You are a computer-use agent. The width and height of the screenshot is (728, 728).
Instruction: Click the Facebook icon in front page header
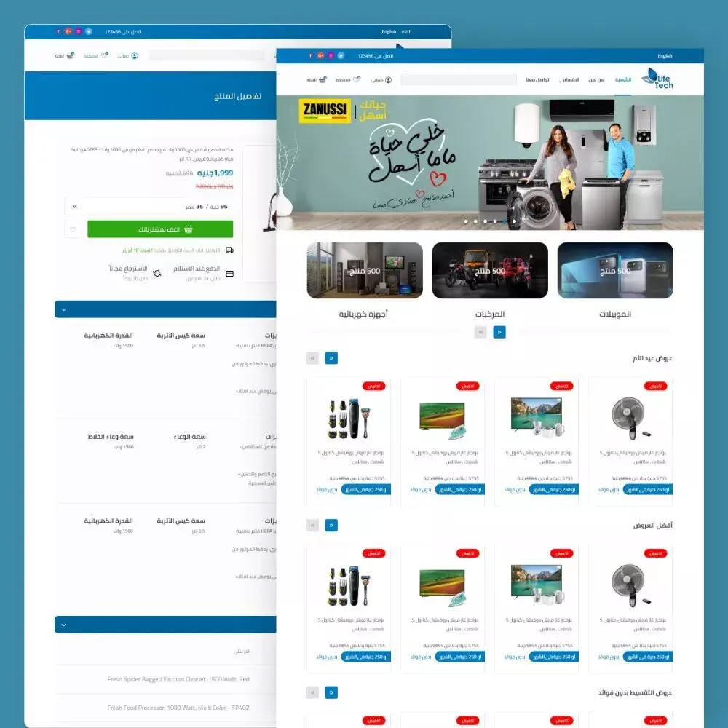(310, 56)
